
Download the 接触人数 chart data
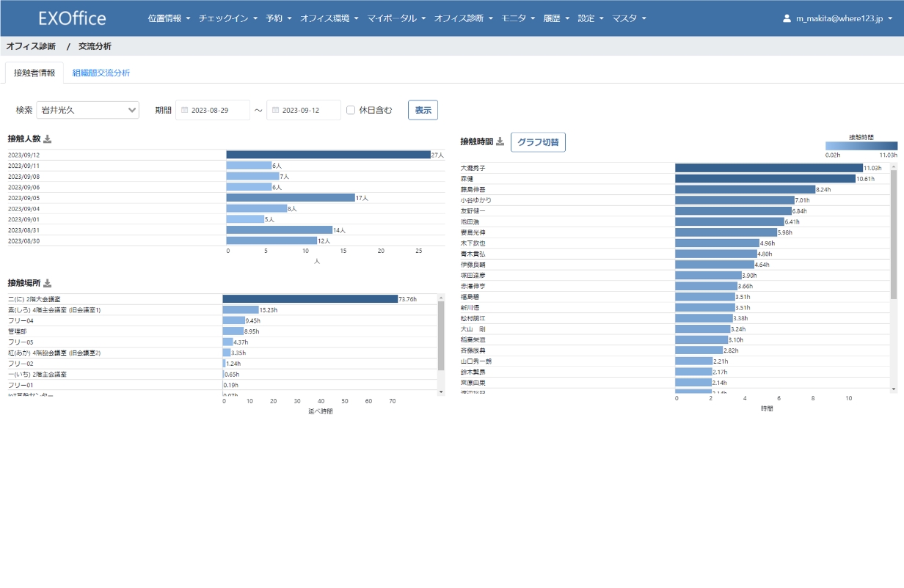(x=48, y=139)
